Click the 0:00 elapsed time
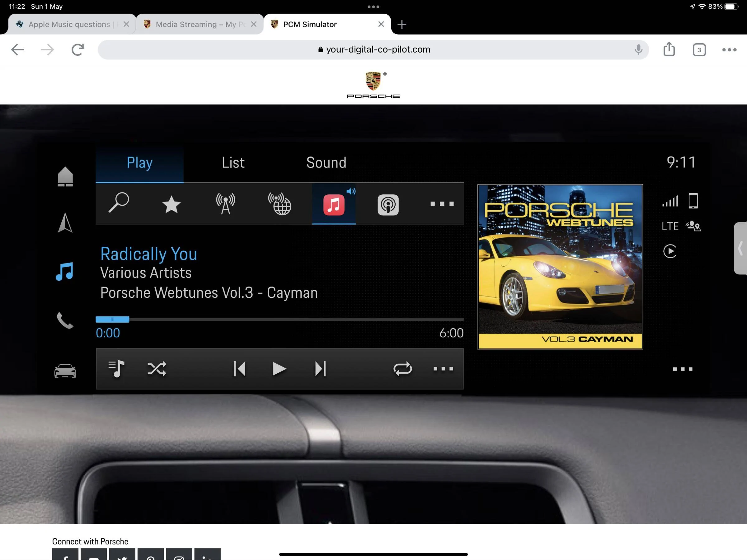Viewport: 747px width, 560px height. click(108, 333)
